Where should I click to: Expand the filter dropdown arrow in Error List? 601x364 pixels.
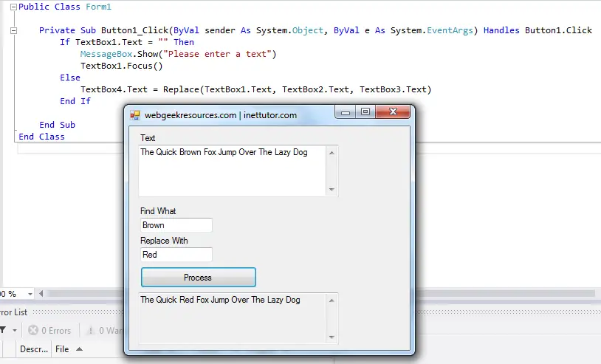tap(14, 331)
